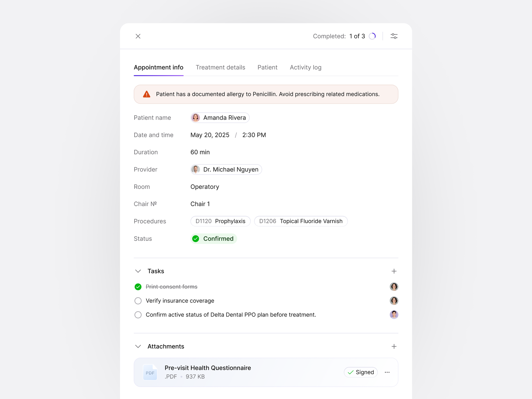The height and width of the screenshot is (399, 532).
Task: Check the Confirm Delta Dental PPO task
Action: click(138, 315)
